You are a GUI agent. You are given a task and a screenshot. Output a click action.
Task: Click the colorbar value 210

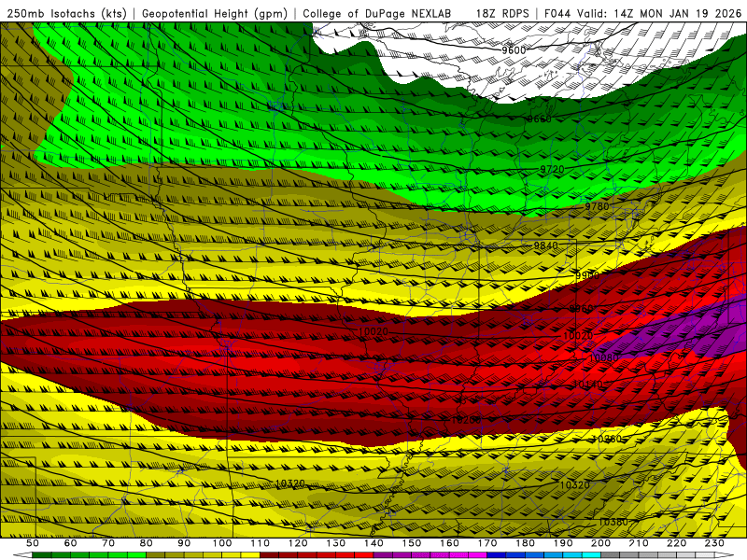639,543
